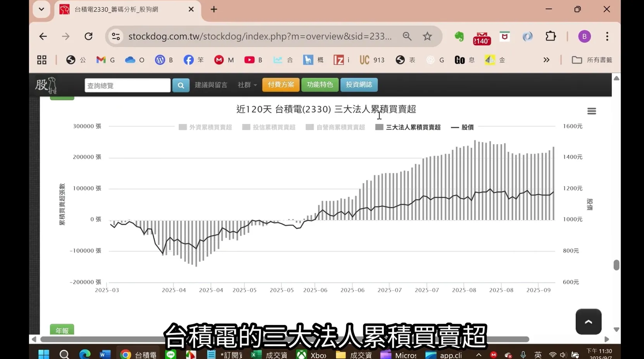Bookmark this page with star icon

427,36
